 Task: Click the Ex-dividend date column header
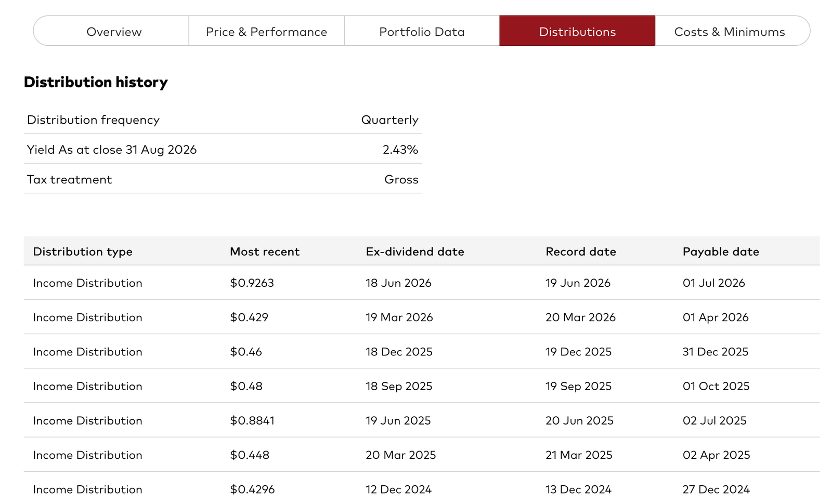click(x=415, y=251)
